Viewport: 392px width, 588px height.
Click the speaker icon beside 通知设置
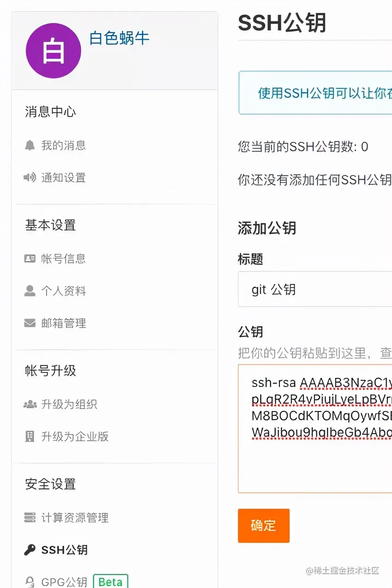pyautogui.click(x=30, y=177)
